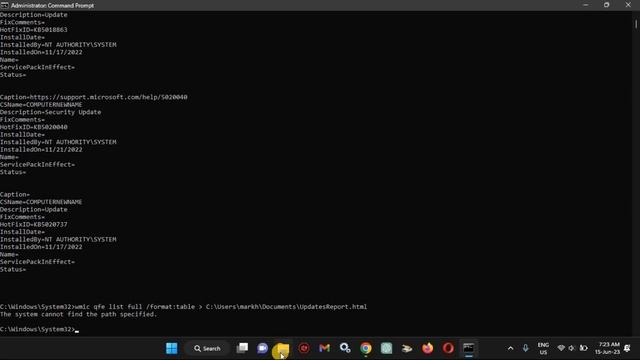Restore down the Command Prompt window
The width and height of the screenshot is (640, 360).
pyautogui.click(x=607, y=5)
